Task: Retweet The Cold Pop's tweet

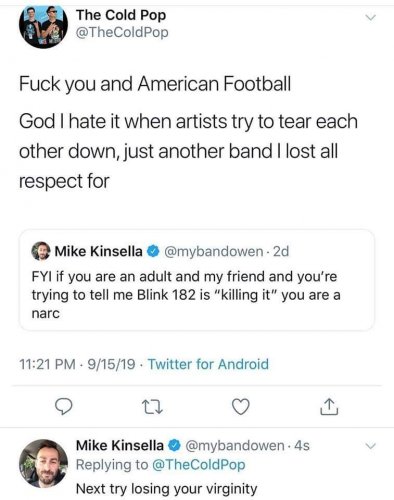Action: tap(152, 407)
